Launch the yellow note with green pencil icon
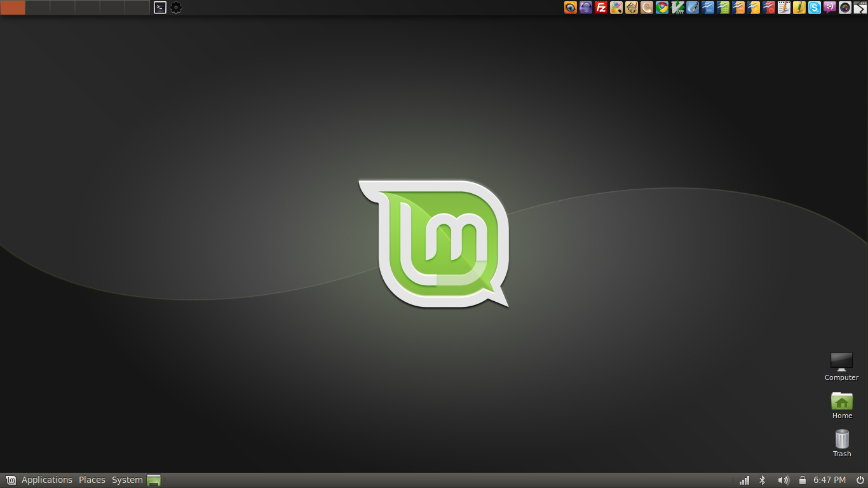Viewport: 868px width, 488px height. (x=799, y=8)
